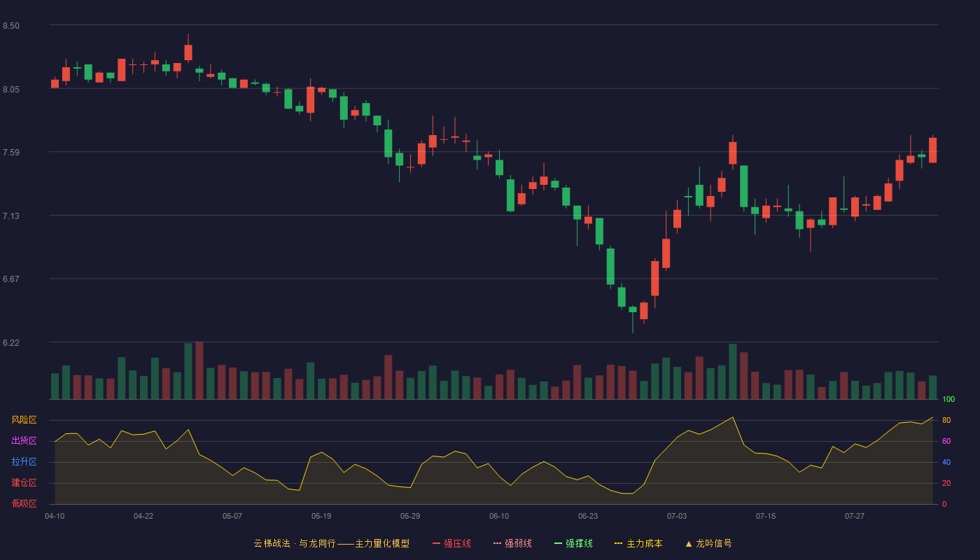This screenshot has height=560, width=980.
Task: Pick the 04-22 date on the axis
Action: coord(143,516)
